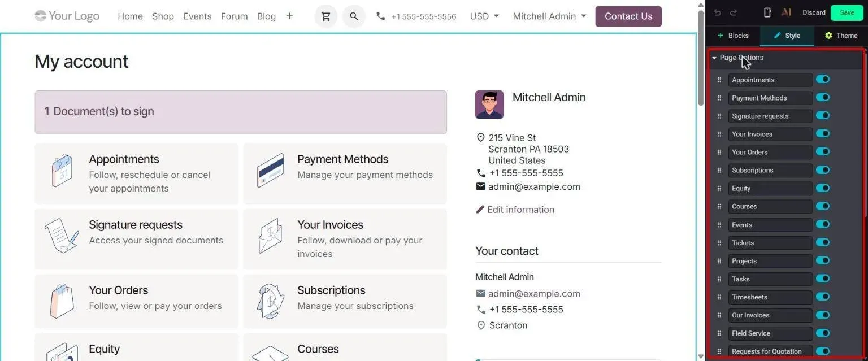Screen dimensions: 868x361
Task: Click the Contact Us button
Action: [628, 16]
